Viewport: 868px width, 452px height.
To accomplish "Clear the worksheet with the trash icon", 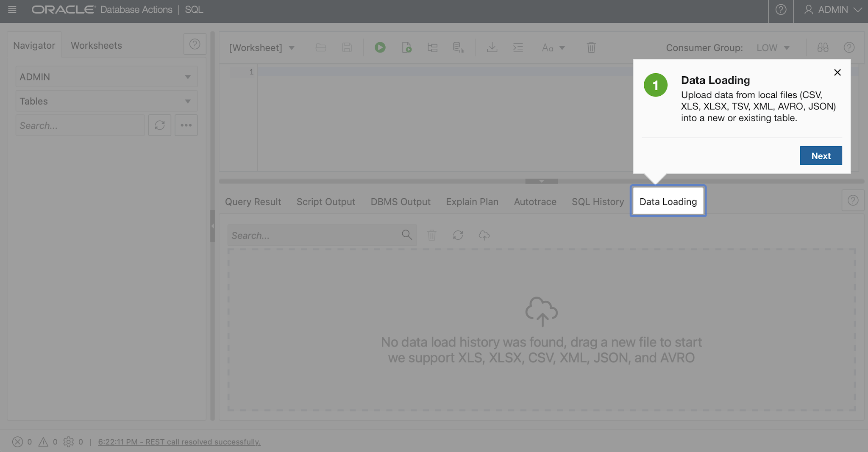I will pos(591,47).
